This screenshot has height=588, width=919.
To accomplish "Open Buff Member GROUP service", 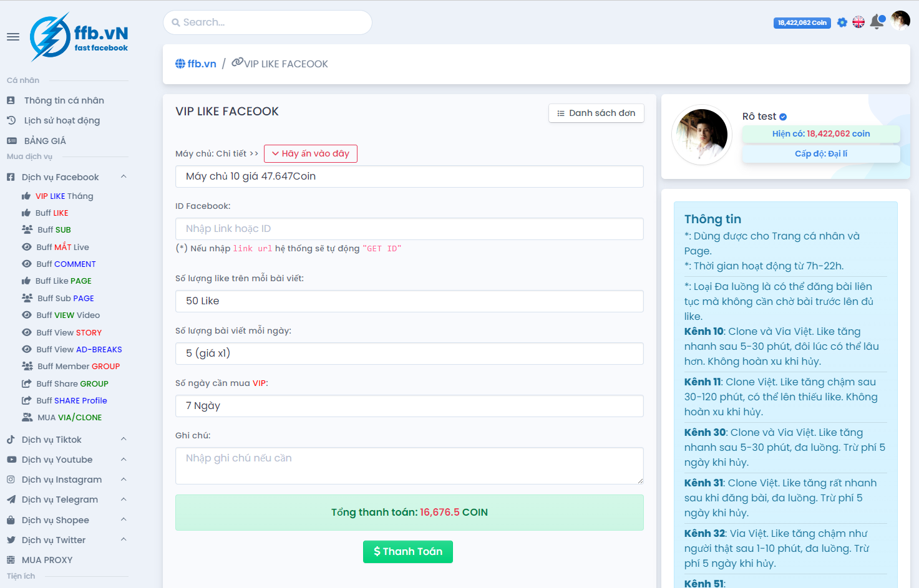I will tap(79, 366).
